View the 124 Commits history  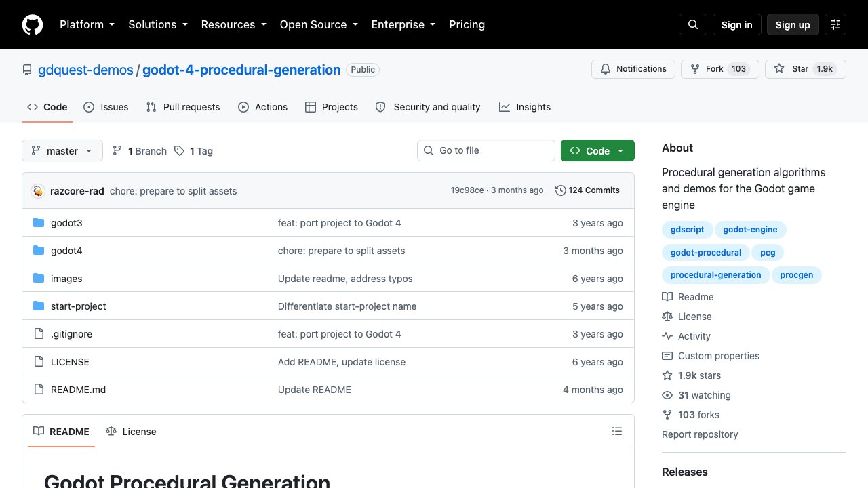(x=587, y=190)
